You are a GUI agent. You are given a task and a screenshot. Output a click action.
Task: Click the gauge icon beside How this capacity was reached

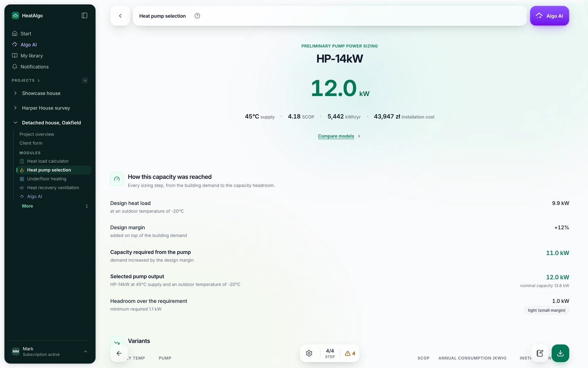(x=117, y=179)
